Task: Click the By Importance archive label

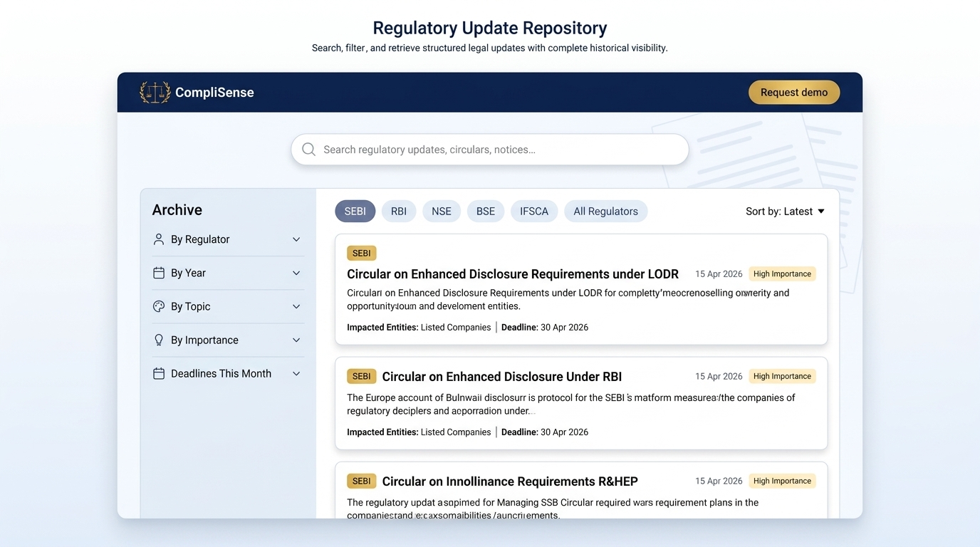Action: pos(204,340)
